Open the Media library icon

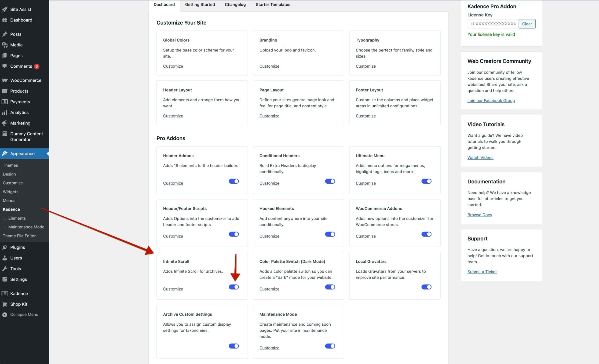tap(5, 45)
